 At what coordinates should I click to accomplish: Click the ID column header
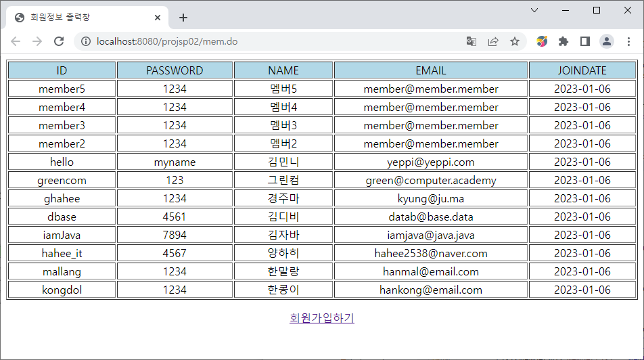click(62, 70)
